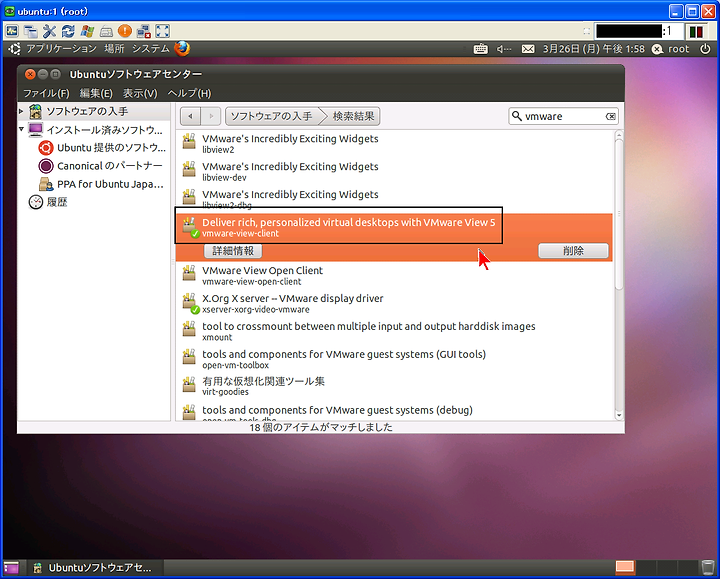Clear the vmware search field using clear icon
This screenshot has height=579, width=720.
click(610, 117)
